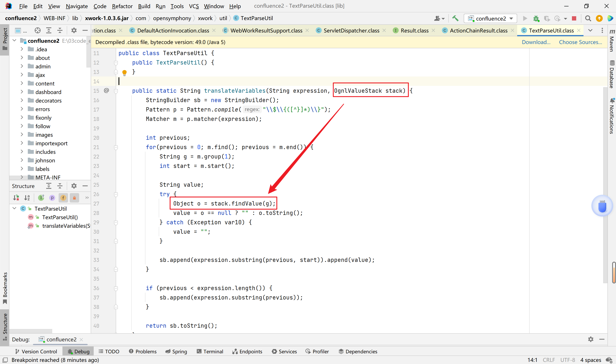Toggle Show non-public lock filter

(x=74, y=197)
